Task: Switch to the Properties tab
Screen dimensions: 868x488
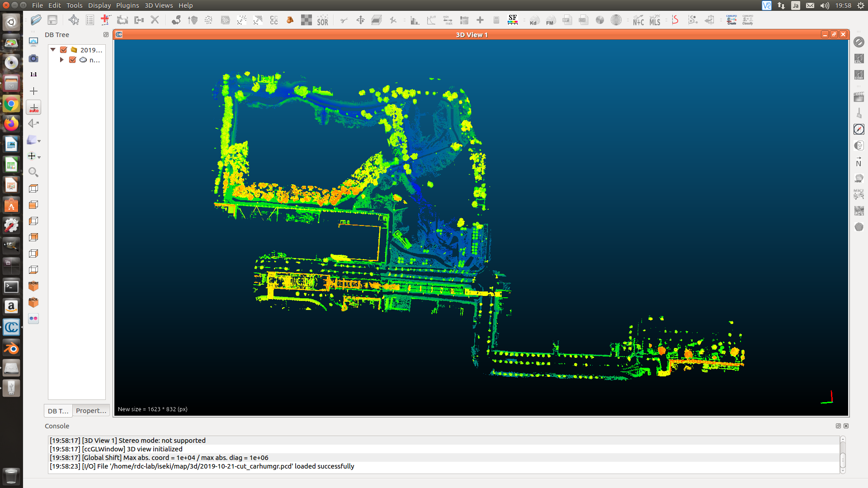Action: pyautogui.click(x=91, y=410)
